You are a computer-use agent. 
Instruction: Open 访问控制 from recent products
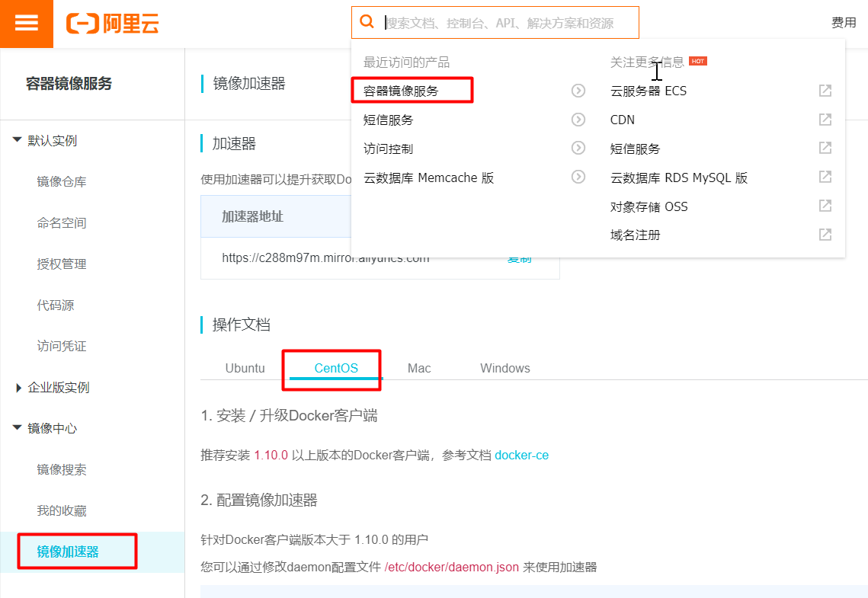[x=388, y=149]
